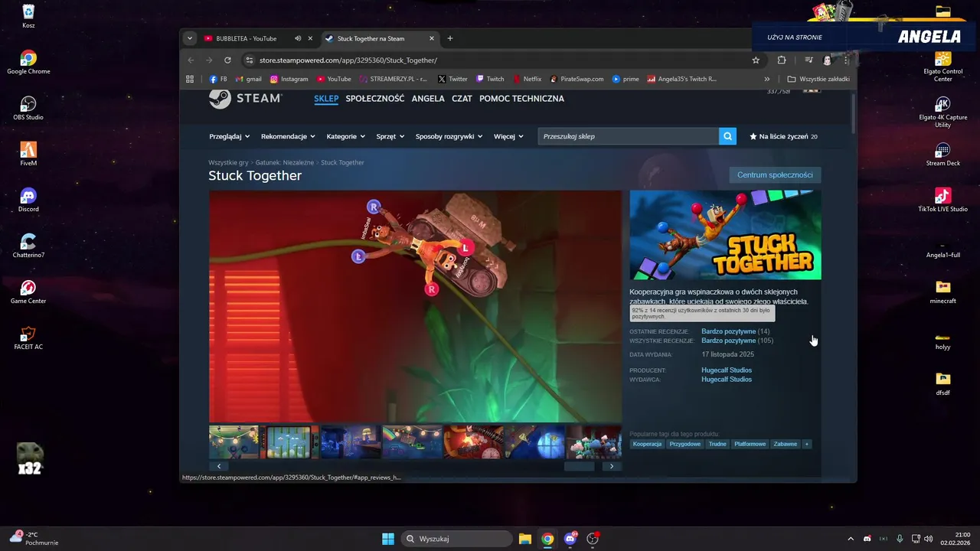Viewport: 980px width, 551px height.
Task: Open the Twitch bookmark
Action: 490,79
